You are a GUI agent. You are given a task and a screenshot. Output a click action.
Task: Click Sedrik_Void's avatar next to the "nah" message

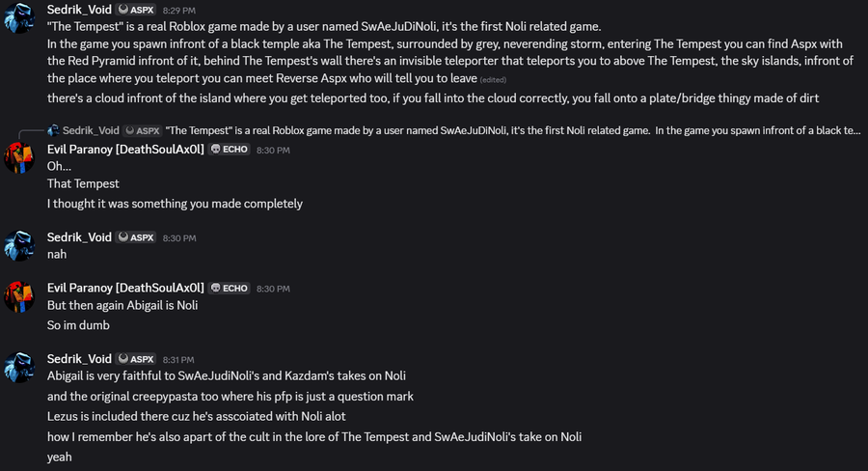click(19, 246)
